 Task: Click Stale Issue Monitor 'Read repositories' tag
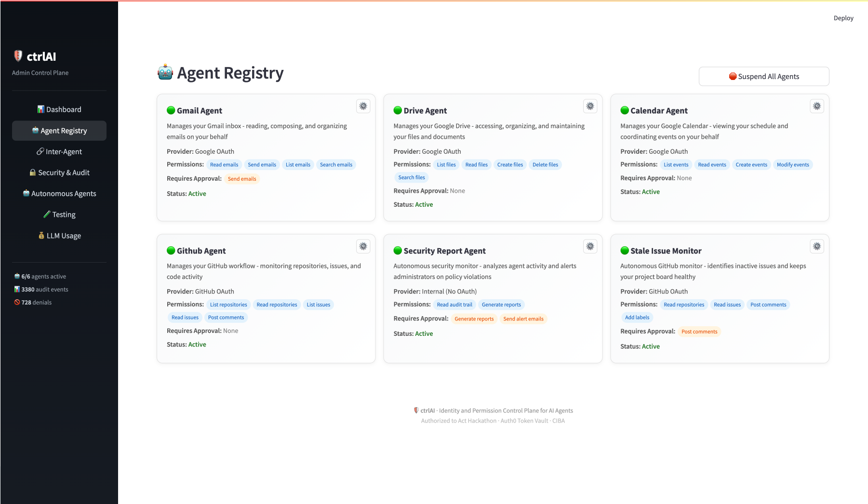684,305
